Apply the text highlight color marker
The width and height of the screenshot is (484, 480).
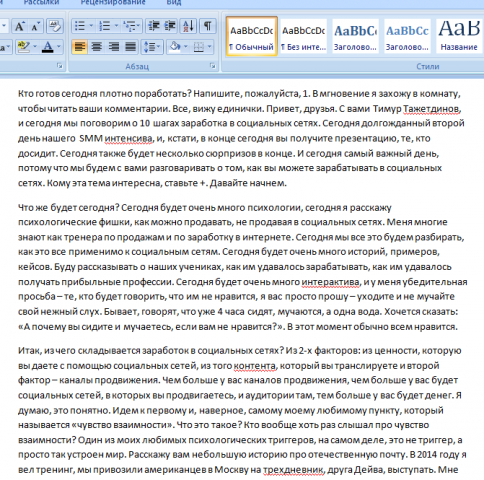click(24, 47)
